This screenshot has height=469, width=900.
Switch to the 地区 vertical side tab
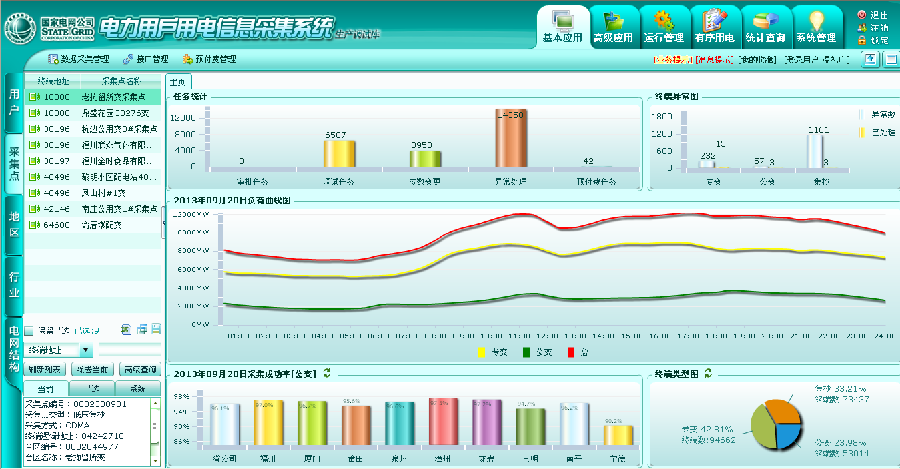(x=13, y=225)
